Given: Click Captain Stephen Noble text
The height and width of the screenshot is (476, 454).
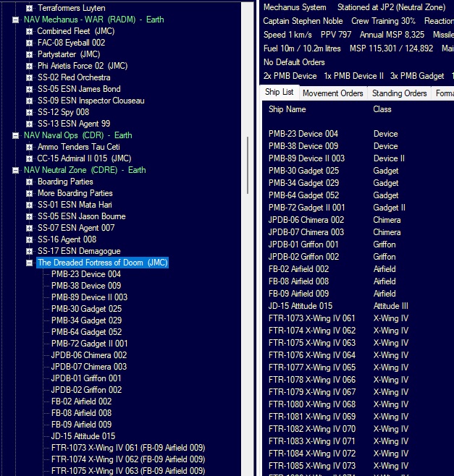Looking at the screenshot, I should click(303, 21).
